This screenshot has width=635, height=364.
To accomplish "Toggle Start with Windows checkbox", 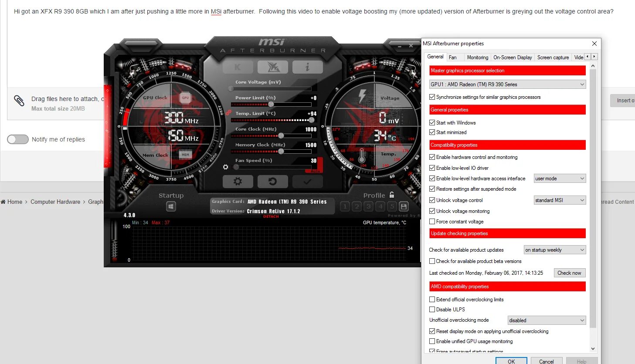I will (432, 123).
